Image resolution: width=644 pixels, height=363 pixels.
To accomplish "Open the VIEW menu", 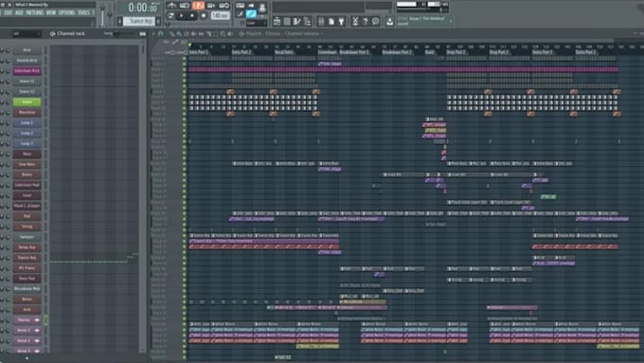I will 51,12.
